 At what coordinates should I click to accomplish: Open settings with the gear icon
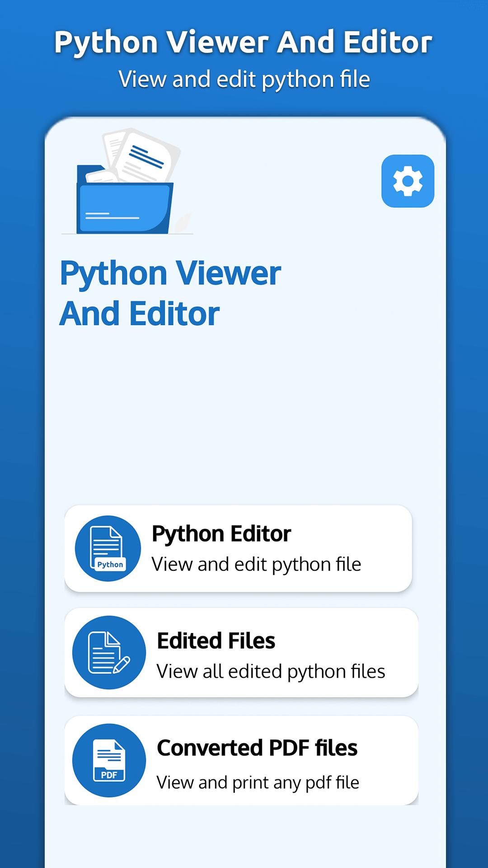[x=408, y=181]
